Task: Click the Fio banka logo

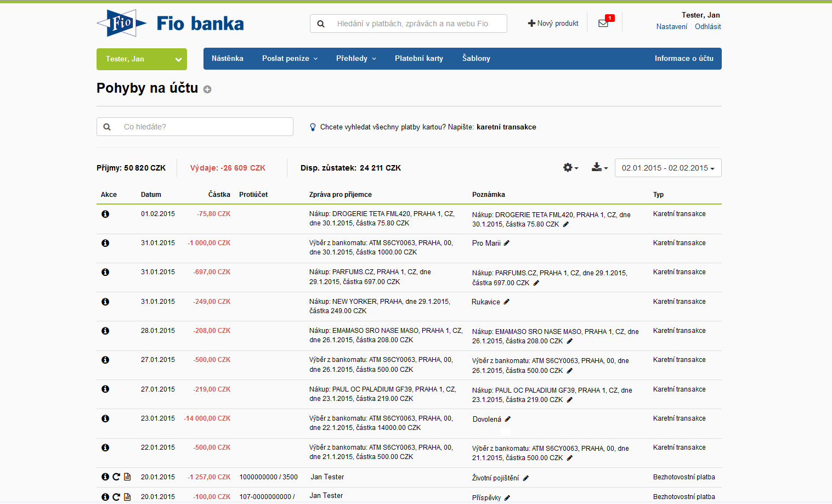Action: click(171, 23)
